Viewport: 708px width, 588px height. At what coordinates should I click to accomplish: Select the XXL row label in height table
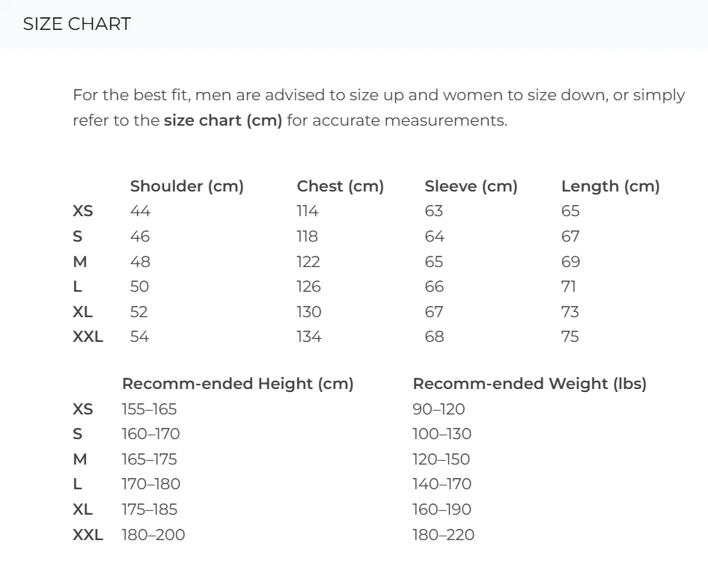coord(88,535)
